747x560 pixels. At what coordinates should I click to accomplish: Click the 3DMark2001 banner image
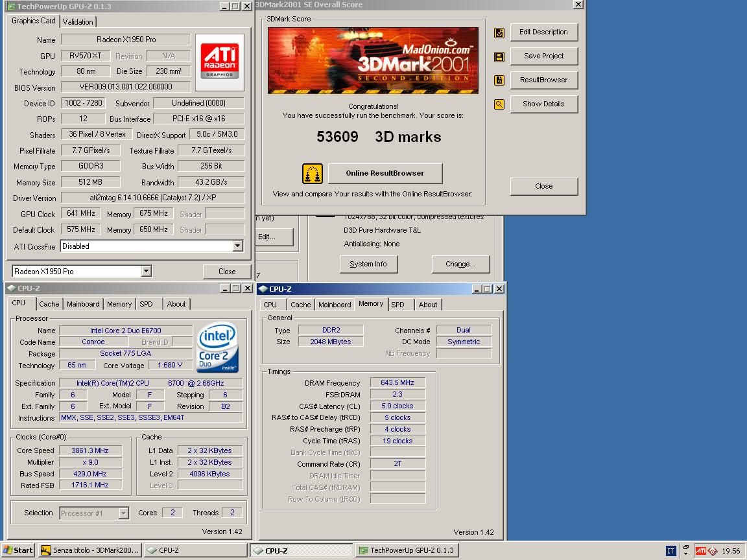(373, 60)
